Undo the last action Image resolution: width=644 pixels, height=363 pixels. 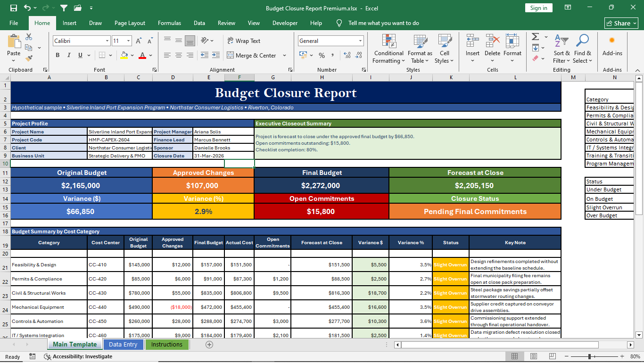27,8
